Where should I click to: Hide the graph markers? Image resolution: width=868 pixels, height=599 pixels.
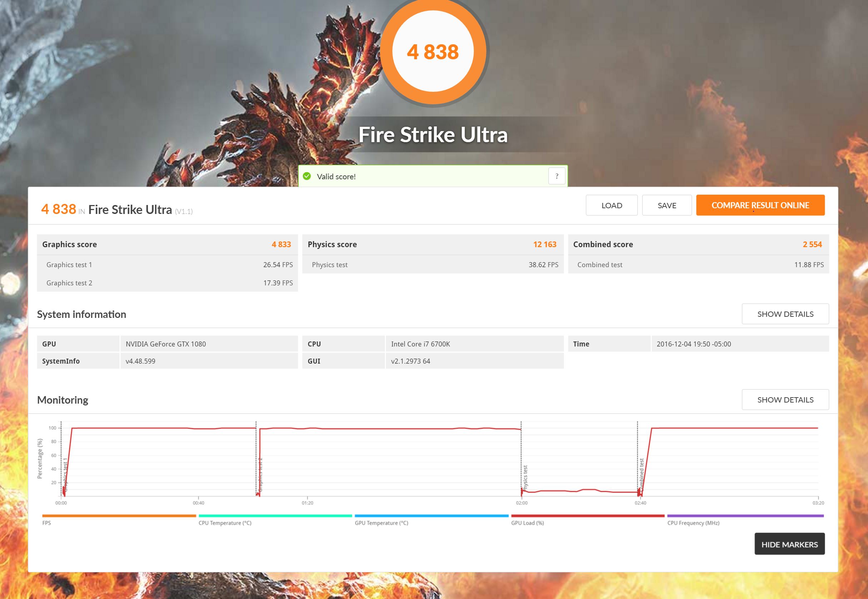tap(789, 544)
